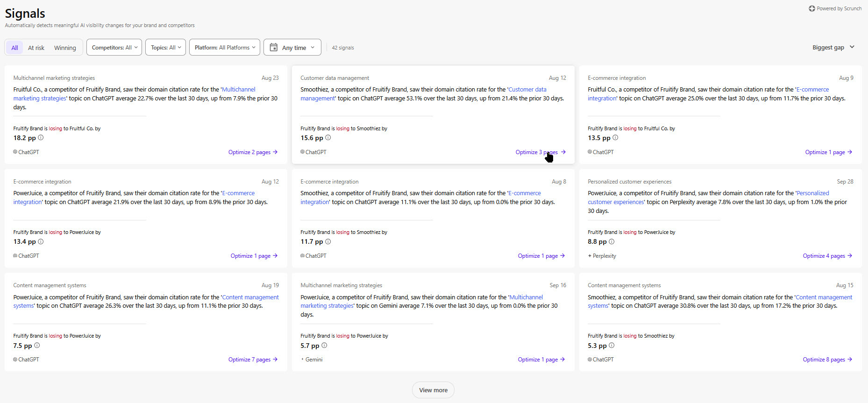This screenshot has width=868, height=403.
Task: Open info icon next to 11.7 pp
Action: 328,241
